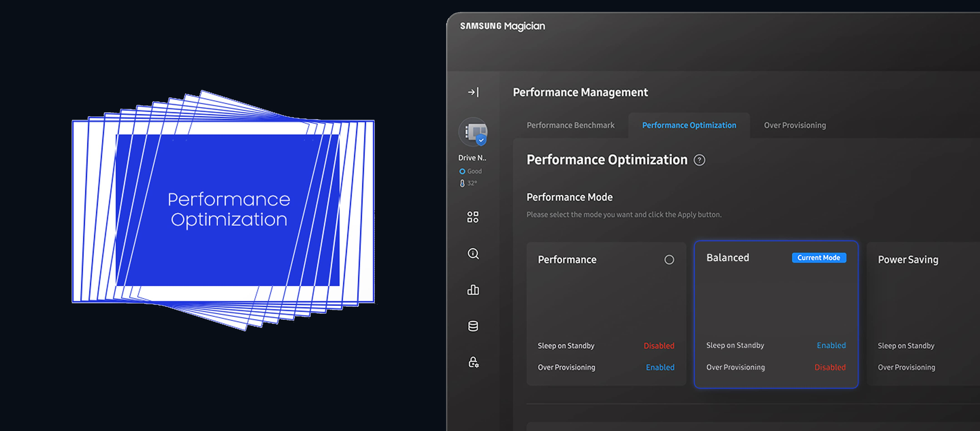The width and height of the screenshot is (980, 431).
Task: Click the help question mark icon
Action: pos(699,160)
